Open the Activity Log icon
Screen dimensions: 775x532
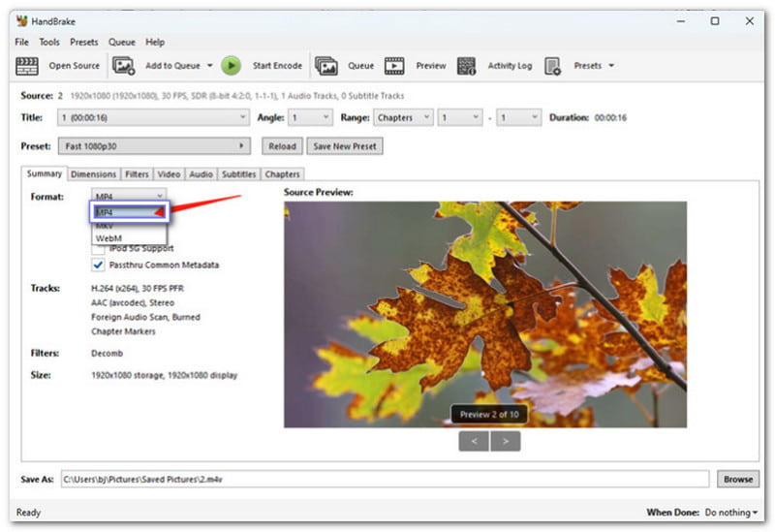[466, 66]
